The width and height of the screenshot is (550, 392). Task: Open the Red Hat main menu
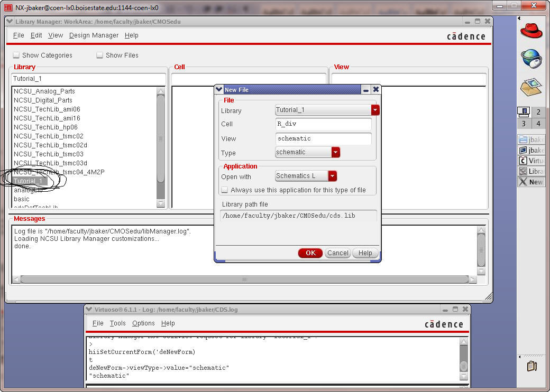(x=531, y=30)
